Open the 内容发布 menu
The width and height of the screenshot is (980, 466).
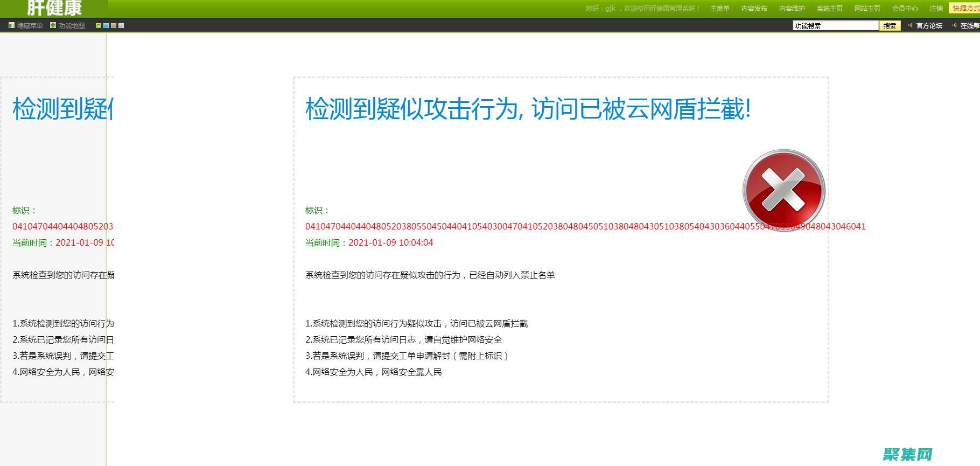point(754,9)
